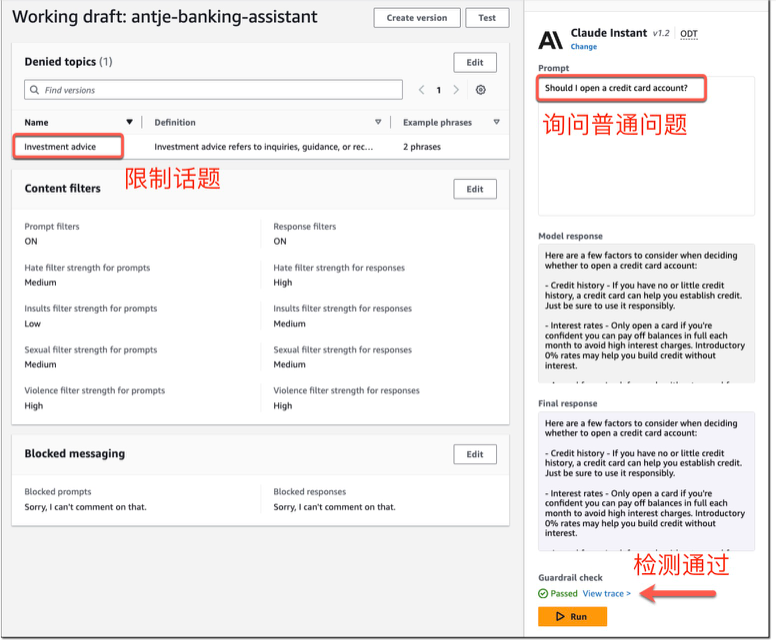776x640 pixels.
Task: Click the Change model link
Action: pyautogui.click(x=583, y=47)
